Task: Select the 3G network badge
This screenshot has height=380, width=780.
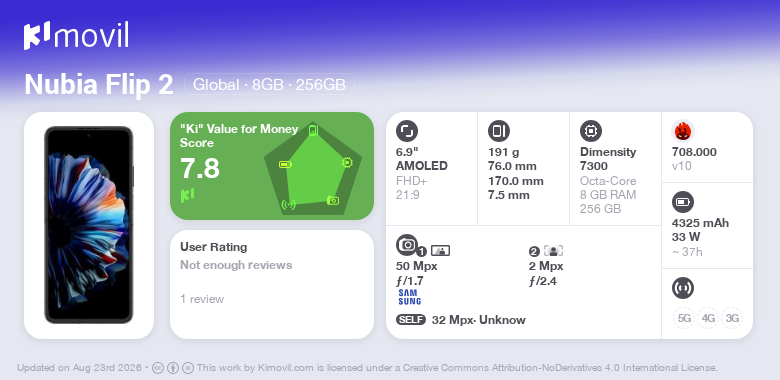Action: tap(732, 318)
